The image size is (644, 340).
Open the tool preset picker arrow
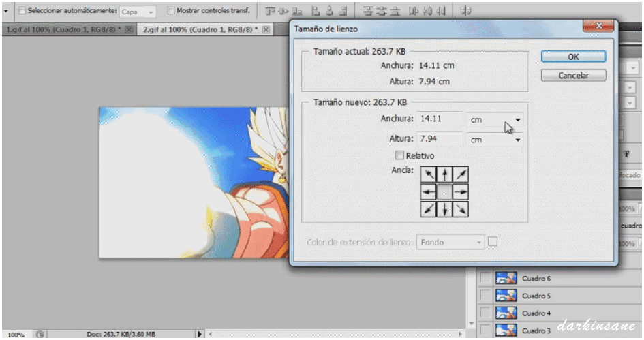click(x=5, y=11)
